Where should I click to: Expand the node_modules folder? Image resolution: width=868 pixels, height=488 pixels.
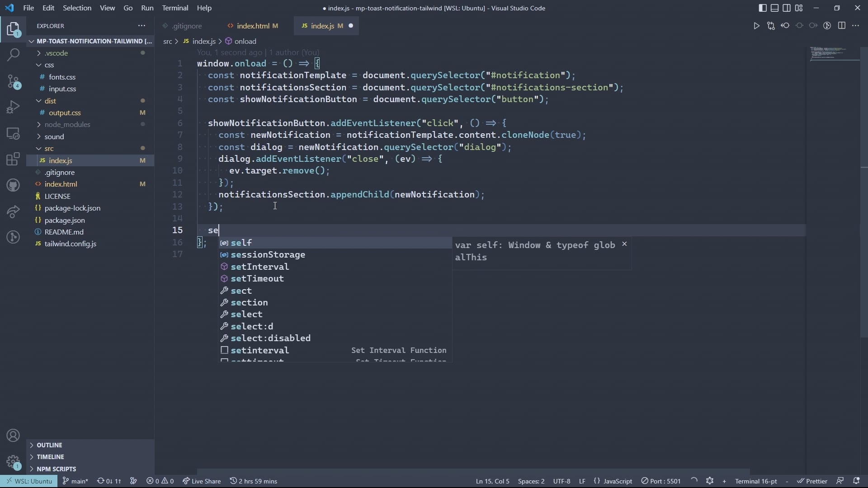tap(67, 124)
